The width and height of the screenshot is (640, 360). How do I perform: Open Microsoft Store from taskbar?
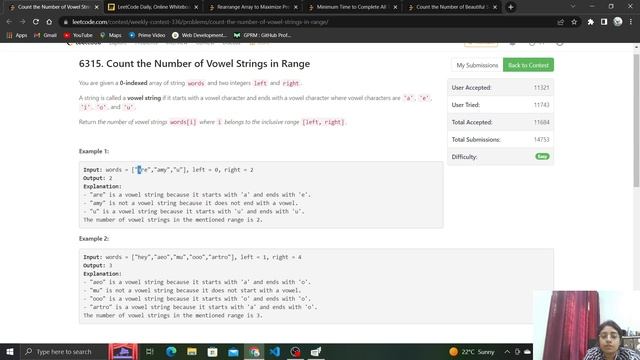tap(213, 351)
